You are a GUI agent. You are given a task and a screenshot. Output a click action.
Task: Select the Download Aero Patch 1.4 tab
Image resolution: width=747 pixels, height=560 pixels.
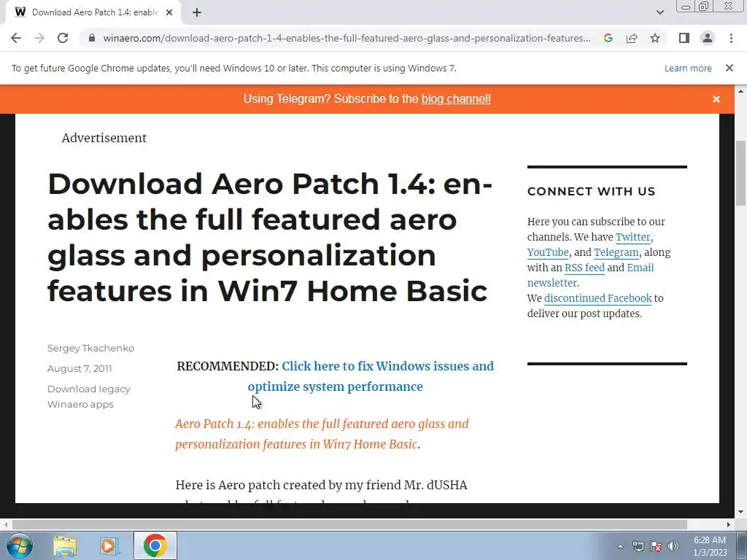[93, 12]
